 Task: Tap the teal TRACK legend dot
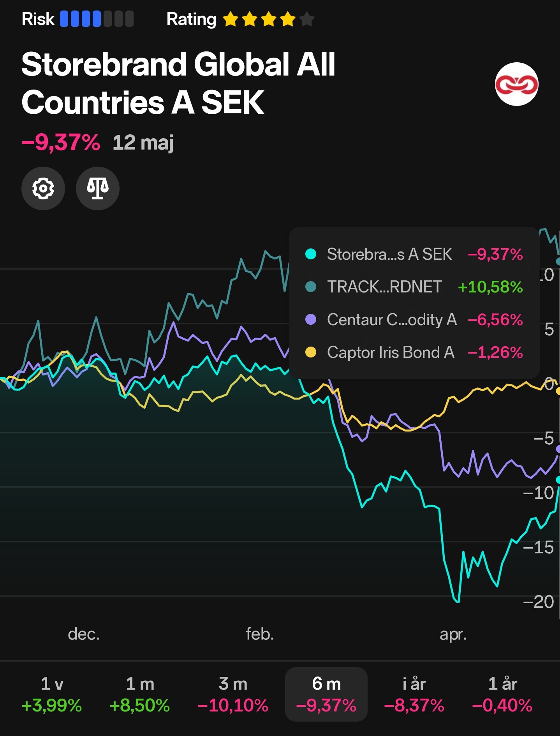pos(311,287)
